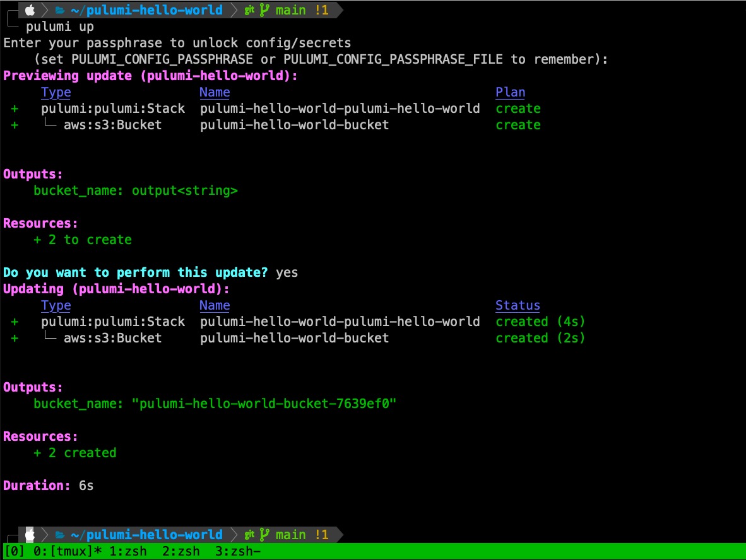Click the "Do you want to perform this update?" prompt

pyautogui.click(x=136, y=272)
